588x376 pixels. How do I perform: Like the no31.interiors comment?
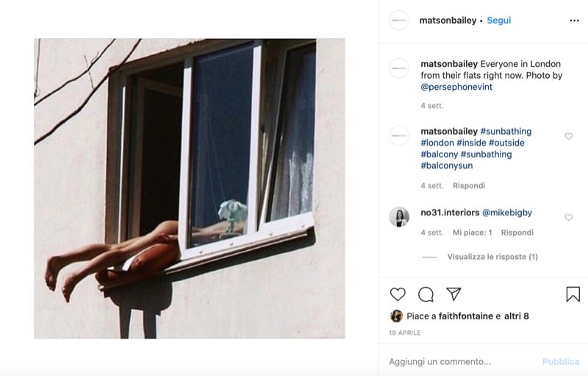(x=568, y=217)
